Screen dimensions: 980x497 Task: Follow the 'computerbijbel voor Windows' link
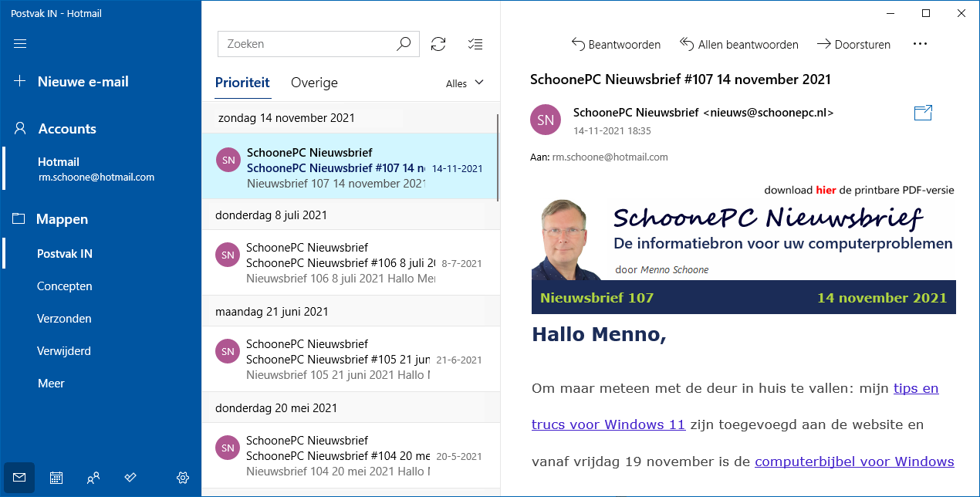tap(854, 461)
